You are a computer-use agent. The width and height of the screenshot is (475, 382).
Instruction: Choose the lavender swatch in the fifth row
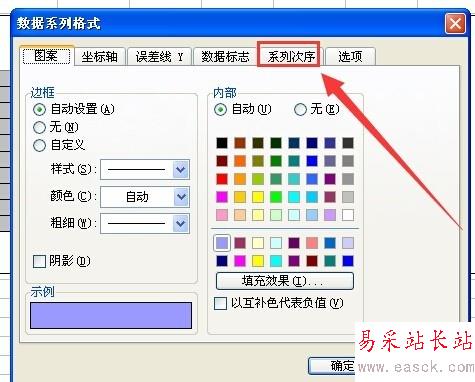coord(330,215)
